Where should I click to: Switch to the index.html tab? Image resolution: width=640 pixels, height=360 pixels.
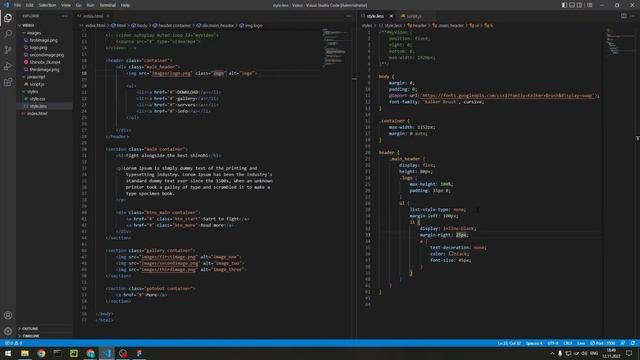tap(93, 16)
